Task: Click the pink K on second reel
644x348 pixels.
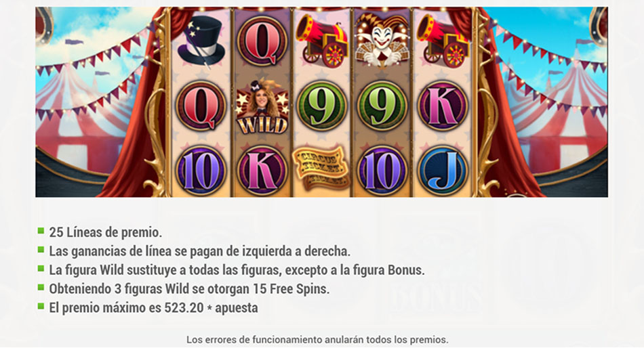Action: pos(262,171)
